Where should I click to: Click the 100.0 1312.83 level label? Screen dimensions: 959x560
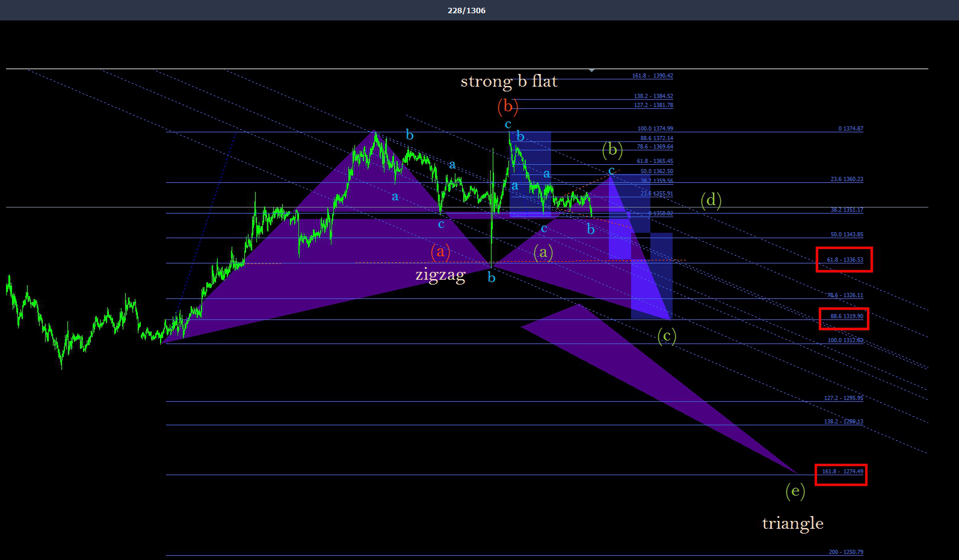coord(845,340)
